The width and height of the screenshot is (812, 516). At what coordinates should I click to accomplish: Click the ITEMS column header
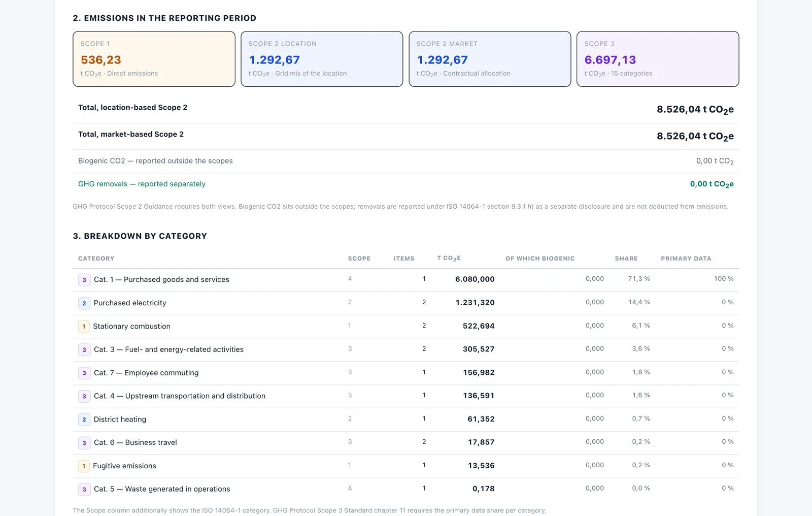[x=404, y=259]
